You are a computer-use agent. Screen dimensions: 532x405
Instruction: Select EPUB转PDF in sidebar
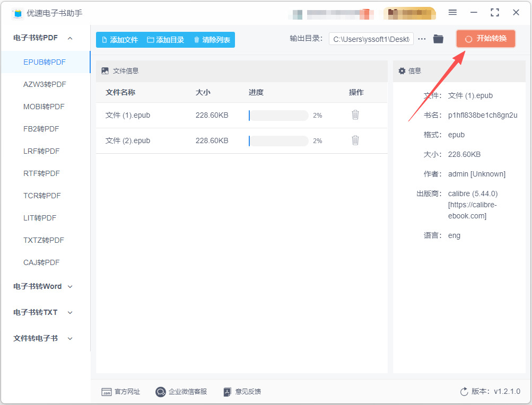tap(46, 62)
